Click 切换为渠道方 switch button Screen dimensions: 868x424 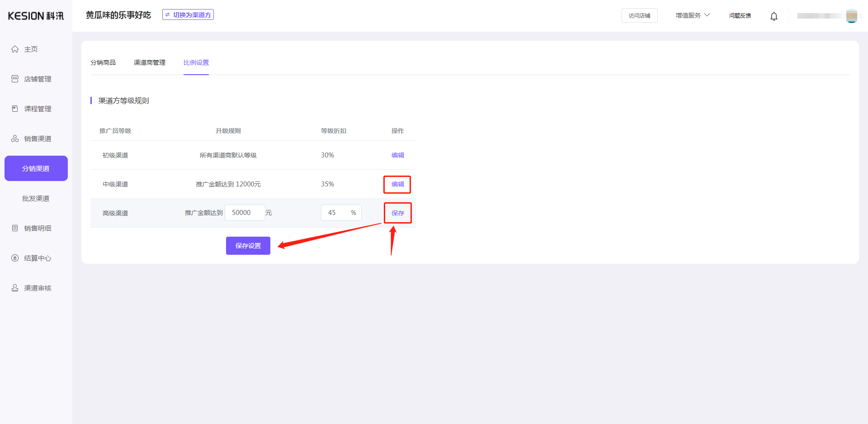point(188,15)
